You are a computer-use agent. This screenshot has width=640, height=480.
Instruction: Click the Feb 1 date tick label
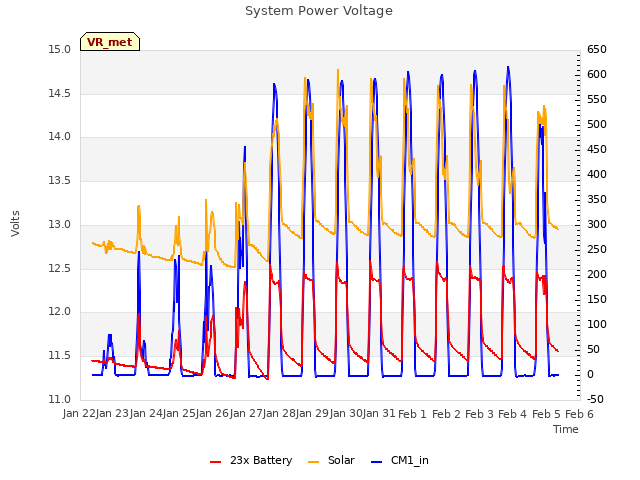point(412,414)
